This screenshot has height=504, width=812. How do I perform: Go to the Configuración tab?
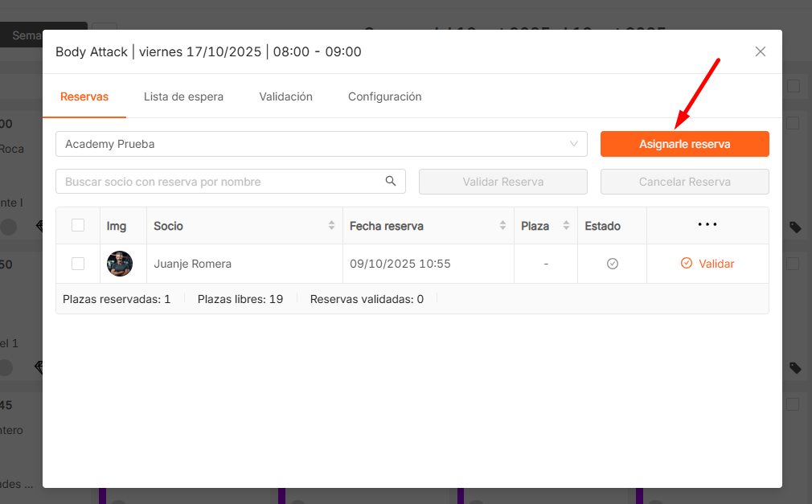(x=384, y=96)
